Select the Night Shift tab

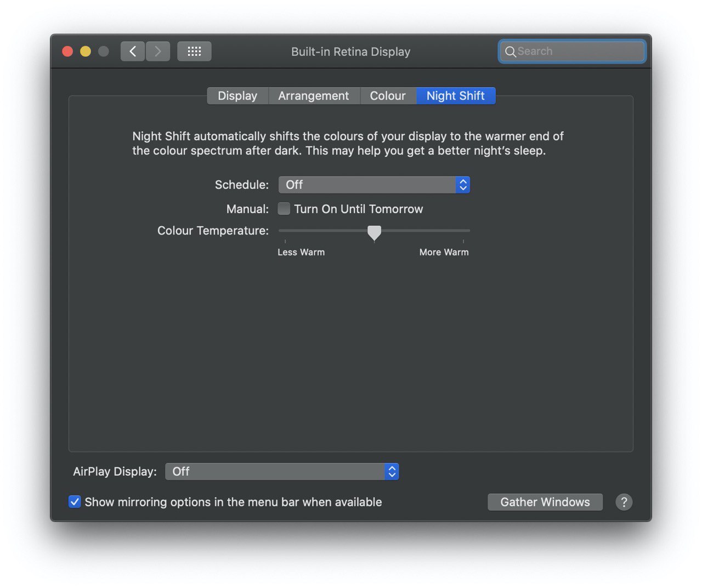click(456, 96)
